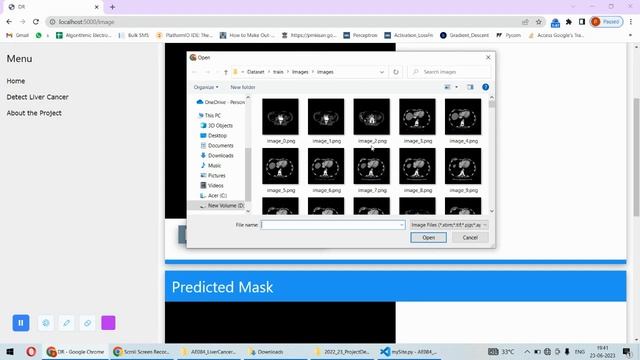The width and height of the screenshot is (640, 360).
Task: Click the Open button in dialog
Action: (x=428, y=238)
